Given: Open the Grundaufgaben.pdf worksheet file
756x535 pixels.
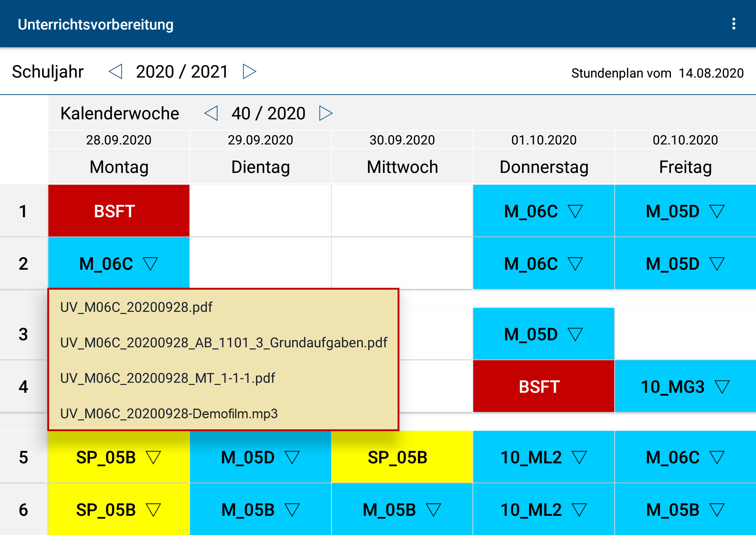Looking at the screenshot, I should pyautogui.click(x=224, y=343).
